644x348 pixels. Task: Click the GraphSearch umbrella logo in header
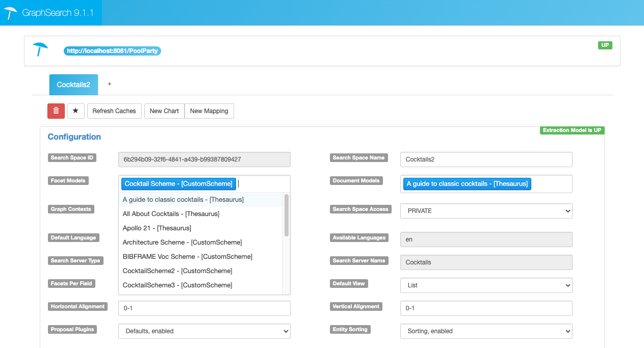coord(11,13)
